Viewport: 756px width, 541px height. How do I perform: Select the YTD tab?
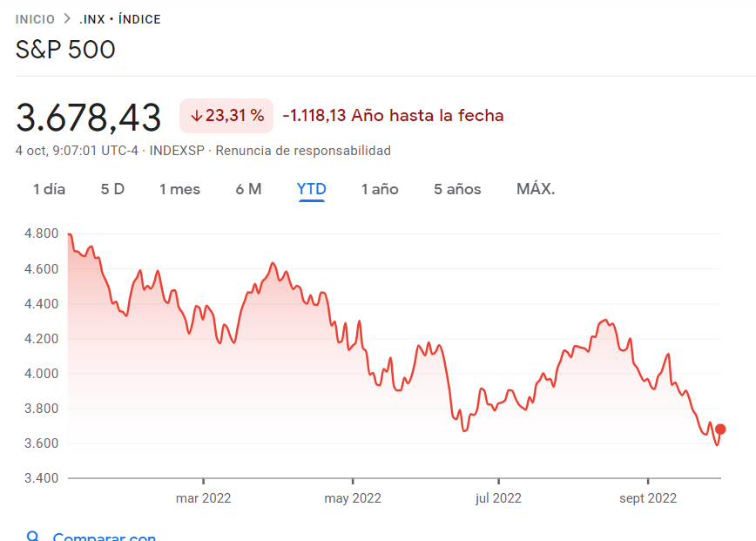pos(312,189)
